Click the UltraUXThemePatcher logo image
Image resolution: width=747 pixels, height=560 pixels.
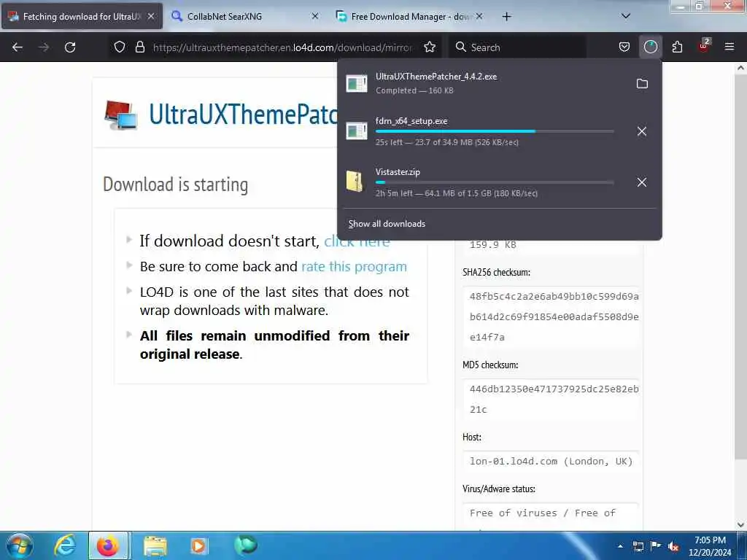(121, 114)
